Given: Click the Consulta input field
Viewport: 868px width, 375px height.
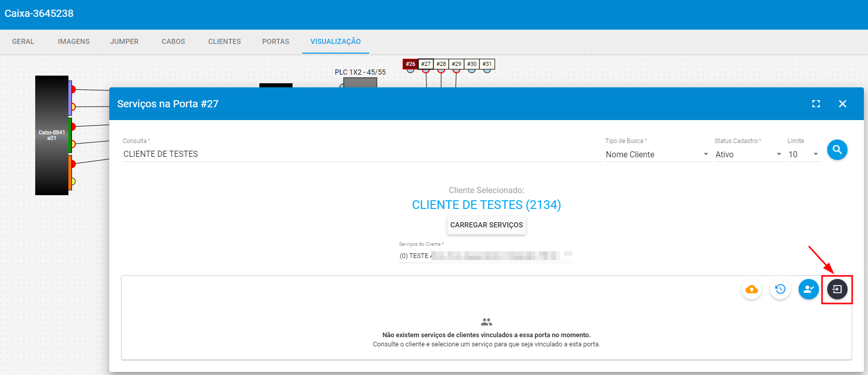Looking at the screenshot, I should [362, 154].
